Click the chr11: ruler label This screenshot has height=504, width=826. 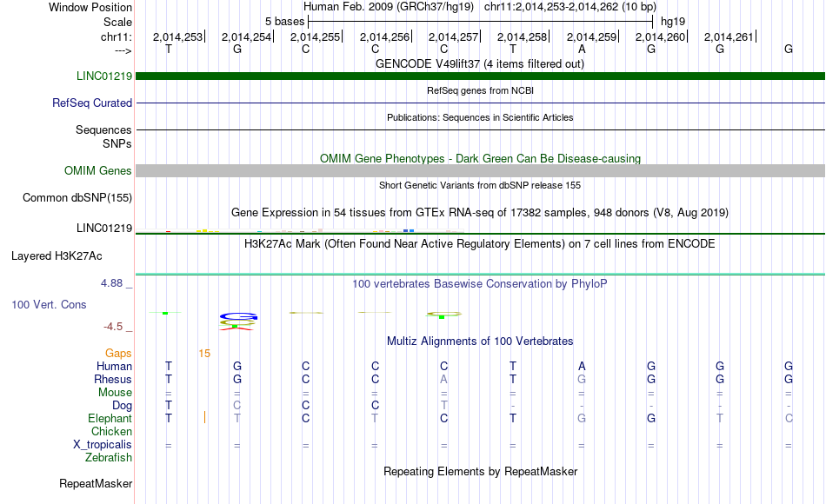click(x=116, y=36)
